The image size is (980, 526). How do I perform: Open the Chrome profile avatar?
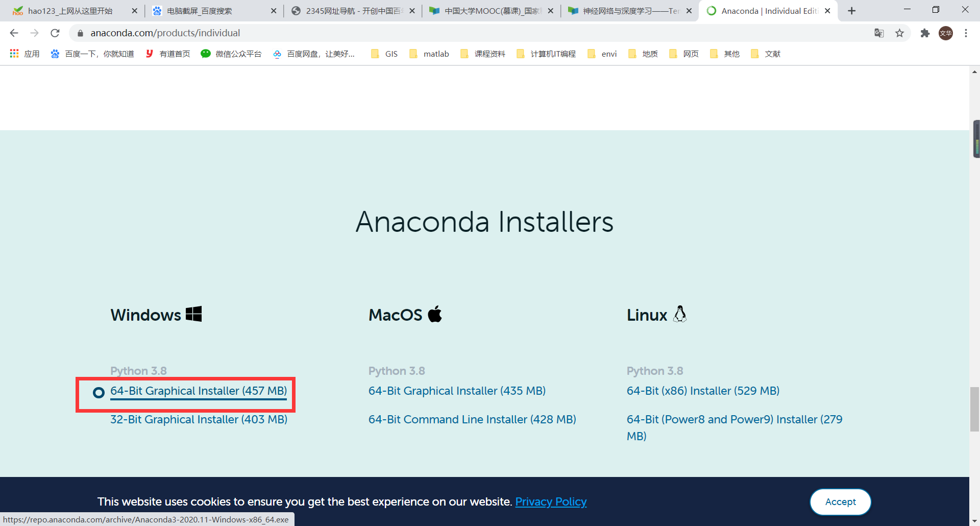tap(946, 33)
